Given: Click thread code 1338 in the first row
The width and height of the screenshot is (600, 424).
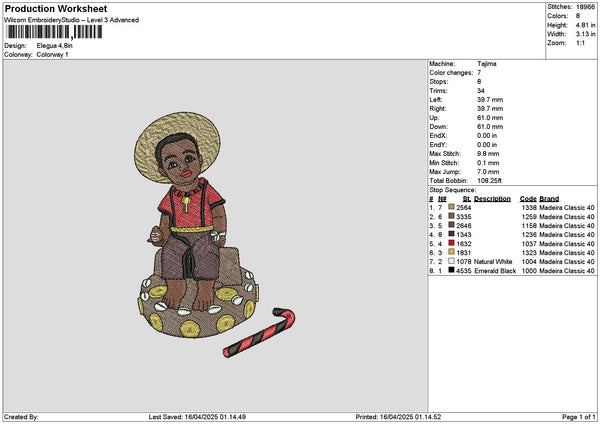Looking at the screenshot, I should click(x=529, y=207).
